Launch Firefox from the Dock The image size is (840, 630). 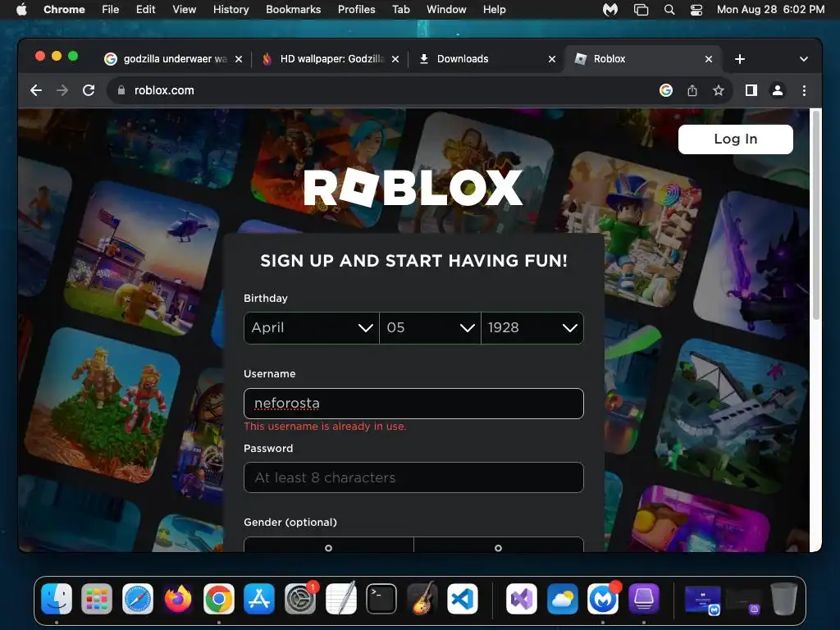[178, 598]
